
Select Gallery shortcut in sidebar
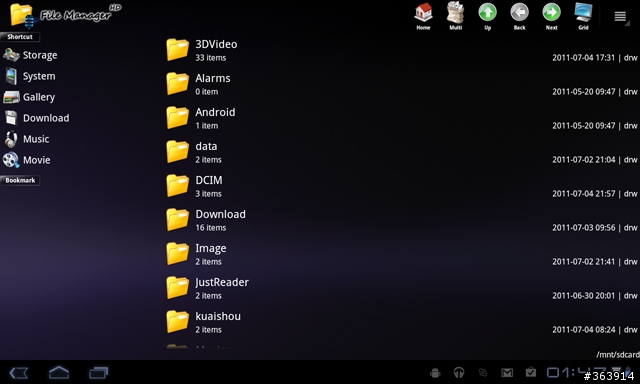(29, 97)
